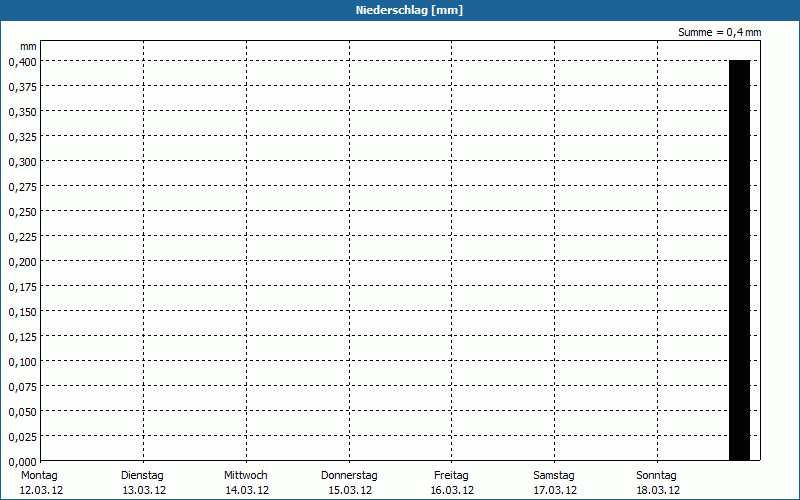Click the Samstag day label

point(554,476)
